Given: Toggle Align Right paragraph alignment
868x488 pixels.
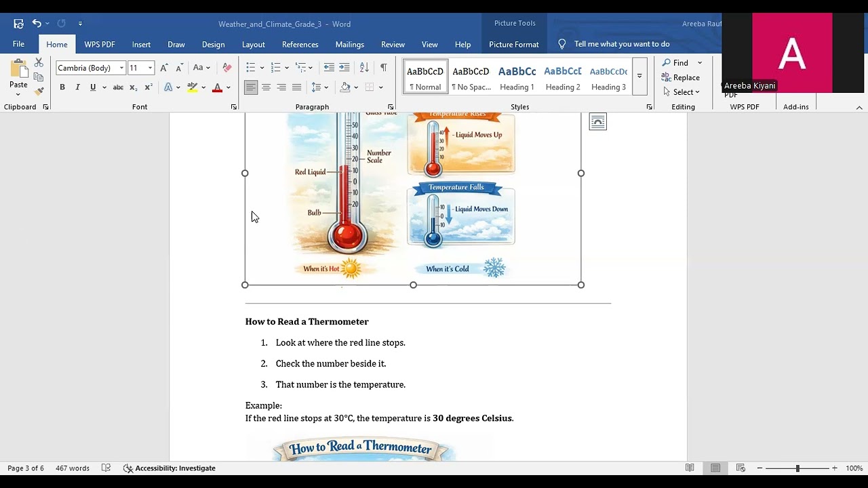Looking at the screenshot, I should click(281, 87).
